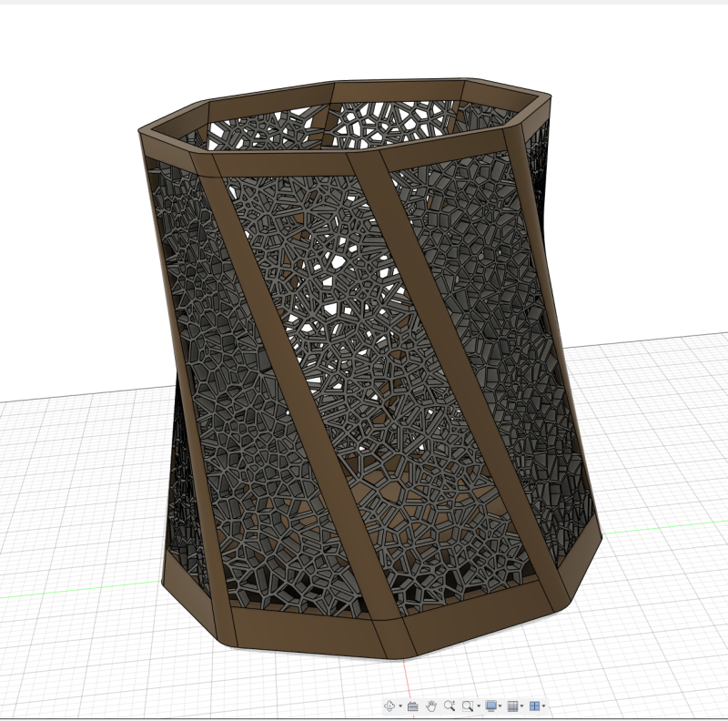Click the Zoom Window tool icon

pyautogui.click(x=468, y=706)
